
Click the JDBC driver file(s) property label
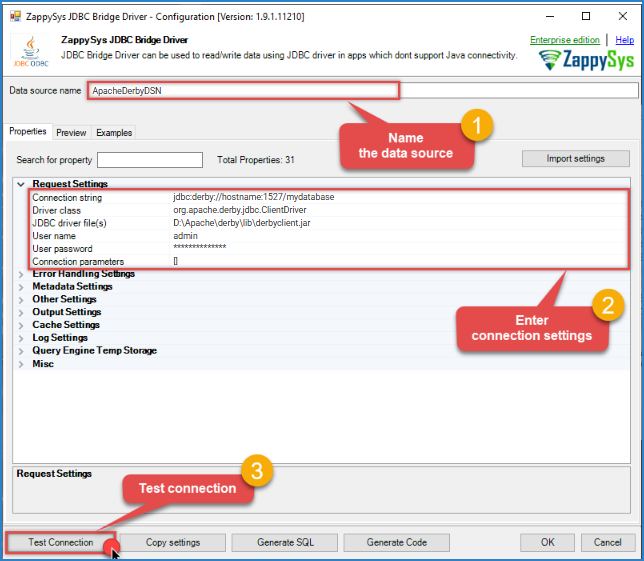69,223
